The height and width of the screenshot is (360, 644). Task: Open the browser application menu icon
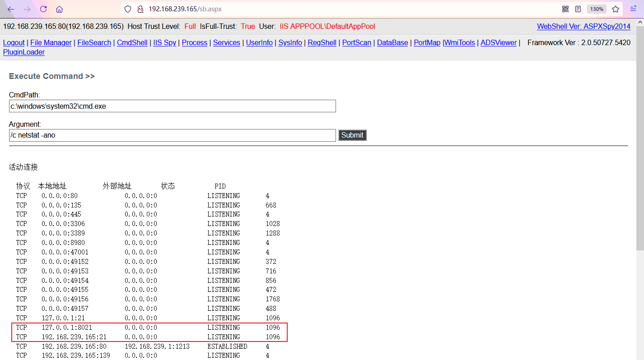tap(633, 9)
